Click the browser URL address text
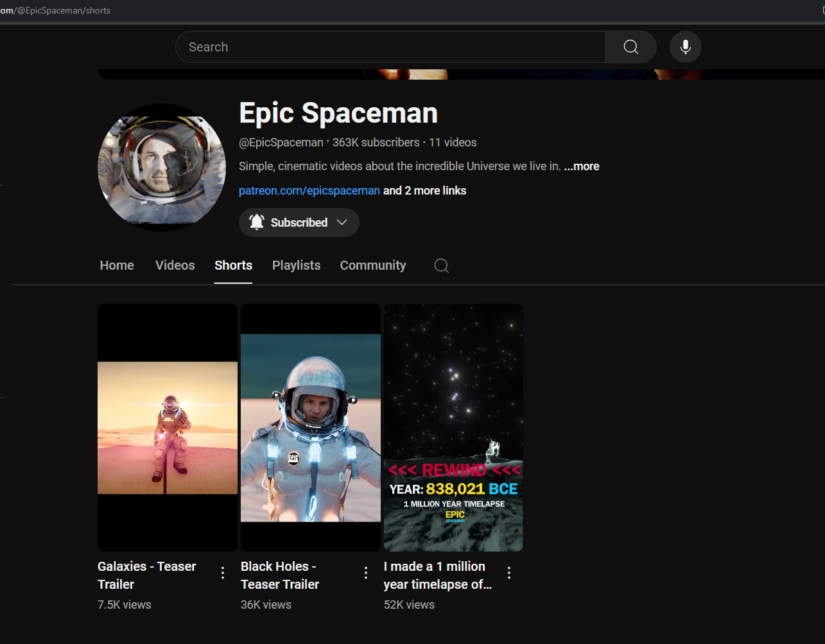Screen dimensions: 825x644 click(x=55, y=10)
